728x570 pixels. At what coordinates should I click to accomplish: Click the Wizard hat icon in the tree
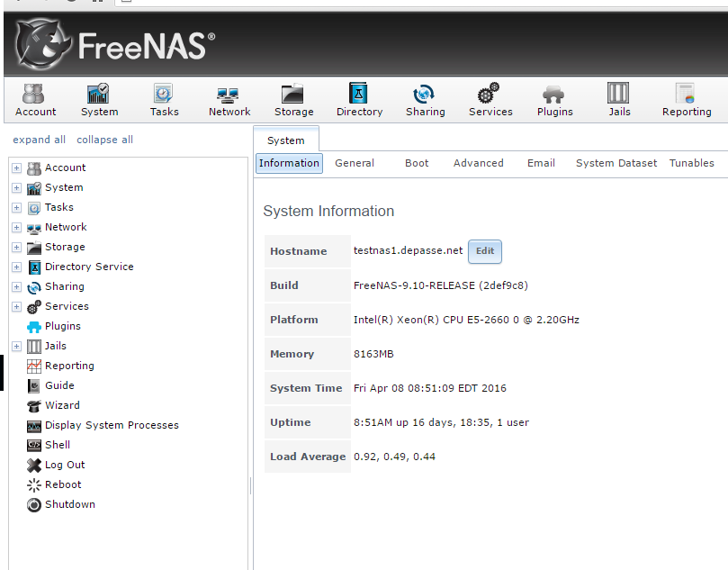[34, 406]
